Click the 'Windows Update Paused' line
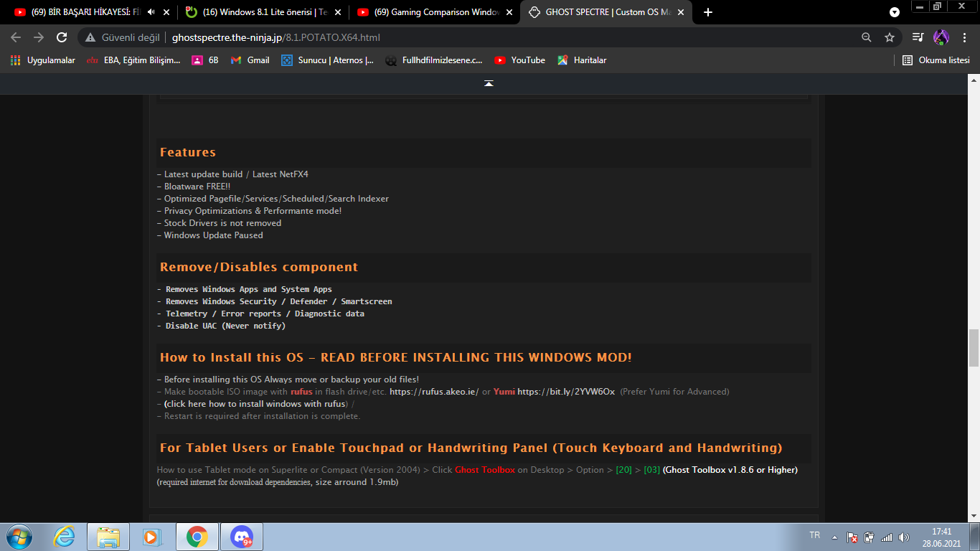This screenshot has width=980, height=551. (210, 235)
